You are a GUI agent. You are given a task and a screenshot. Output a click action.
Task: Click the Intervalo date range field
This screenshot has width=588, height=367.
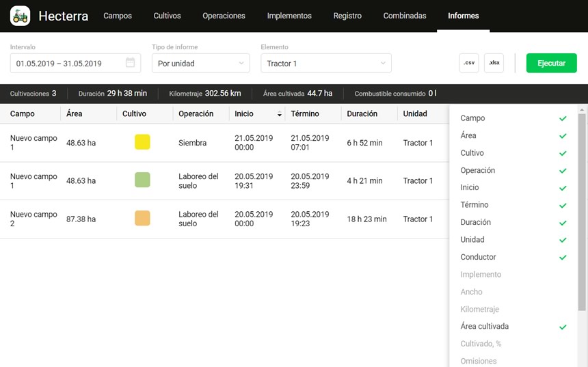[x=68, y=64]
